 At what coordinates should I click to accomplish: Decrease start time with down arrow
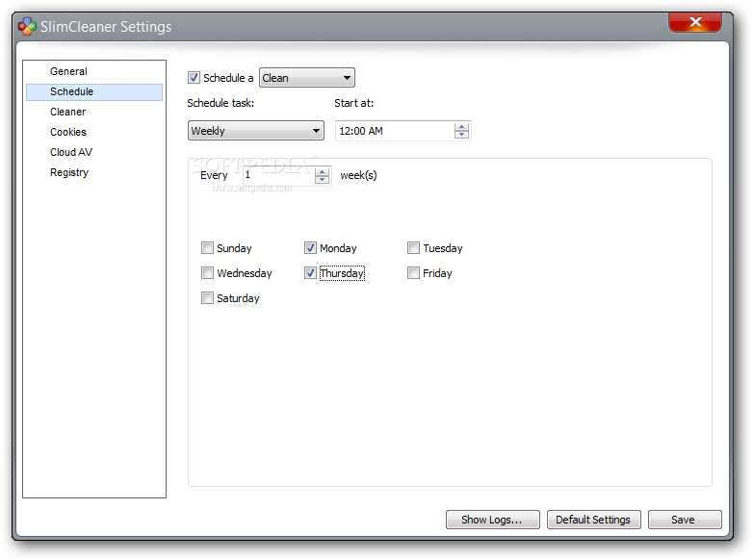click(x=461, y=135)
